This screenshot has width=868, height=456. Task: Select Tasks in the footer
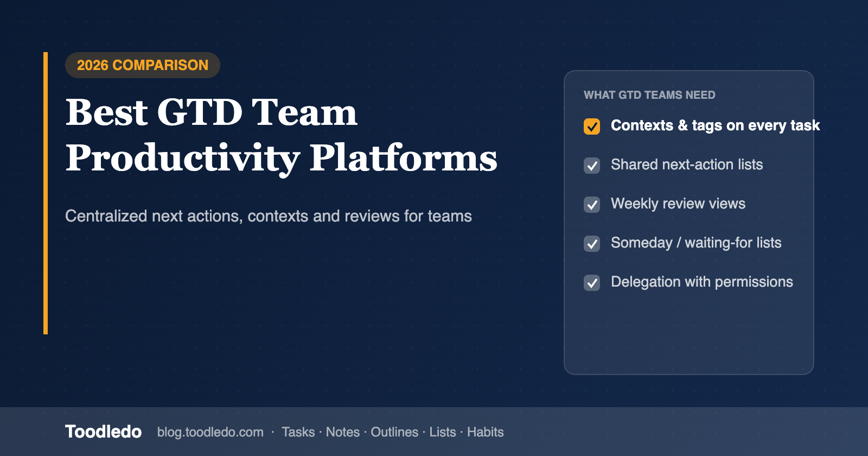298,432
